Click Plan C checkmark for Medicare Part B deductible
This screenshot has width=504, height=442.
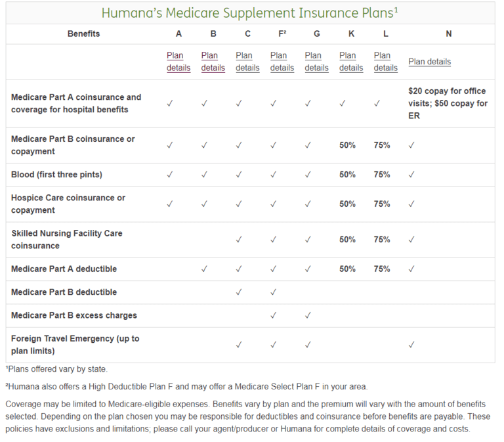[x=239, y=292]
